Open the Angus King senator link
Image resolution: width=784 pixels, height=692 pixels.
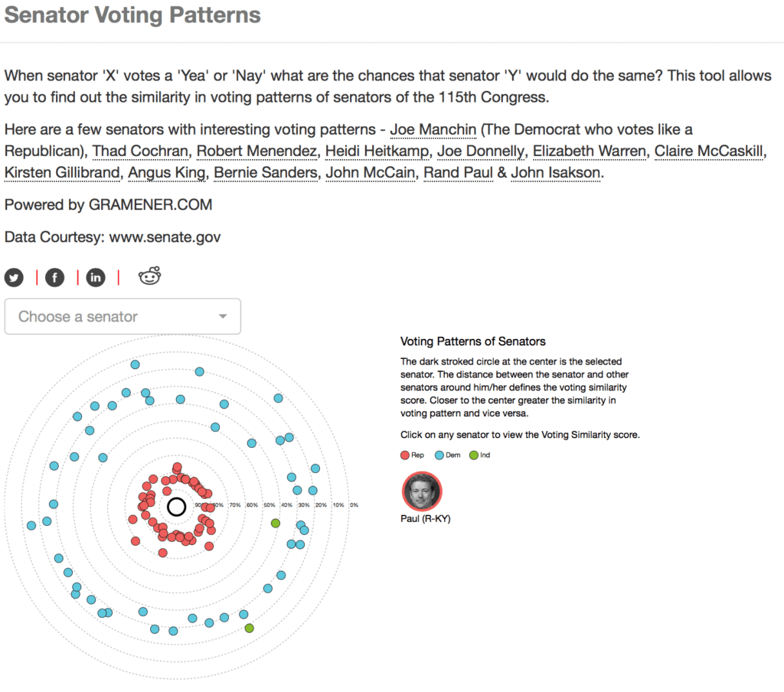tap(167, 173)
